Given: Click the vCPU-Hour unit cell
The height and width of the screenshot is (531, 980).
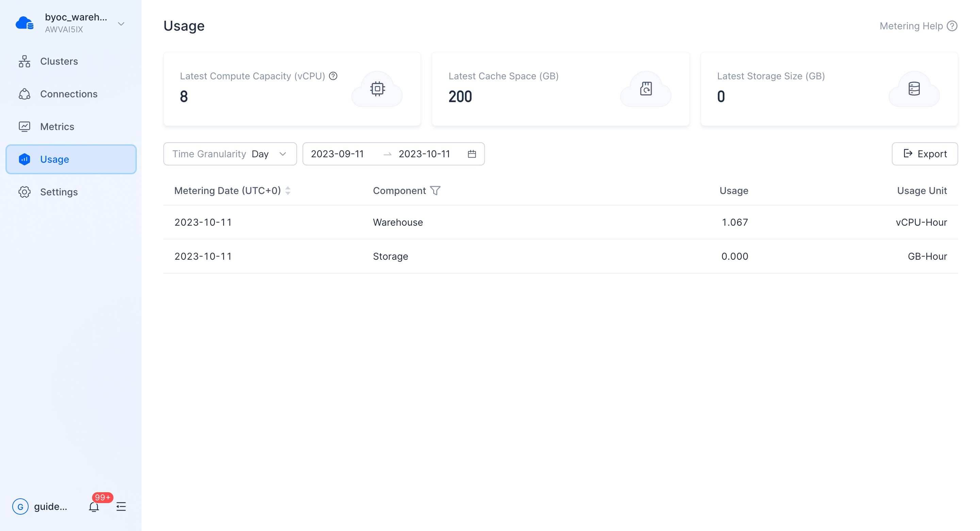Looking at the screenshot, I should click(921, 222).
